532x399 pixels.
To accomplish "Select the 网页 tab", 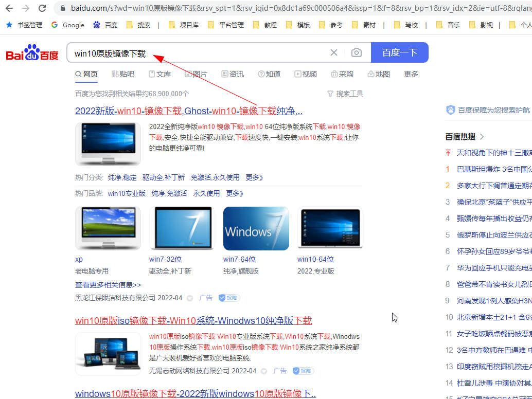I will (x=86, y=74).
